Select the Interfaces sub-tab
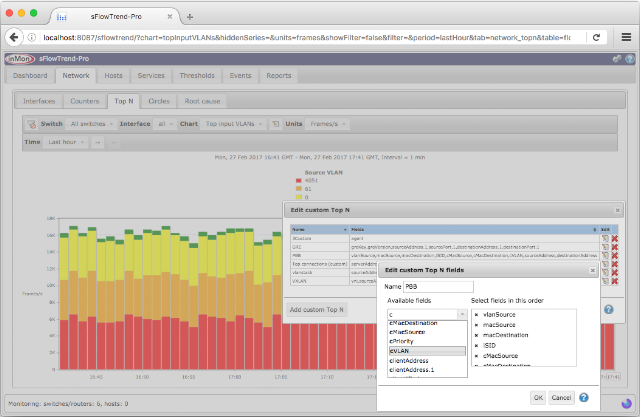Viewport: 640px width, 417px height. pyautogui.click(x=39, y=101)
